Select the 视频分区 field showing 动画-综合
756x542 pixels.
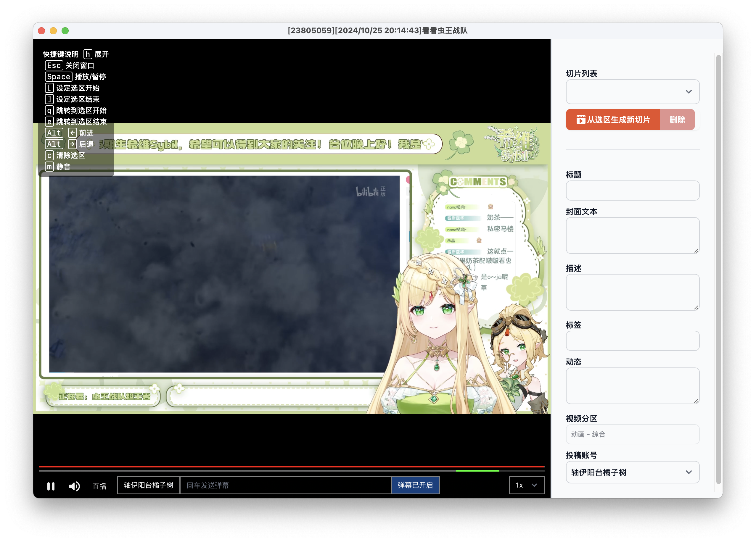click(x=632, y=434)
